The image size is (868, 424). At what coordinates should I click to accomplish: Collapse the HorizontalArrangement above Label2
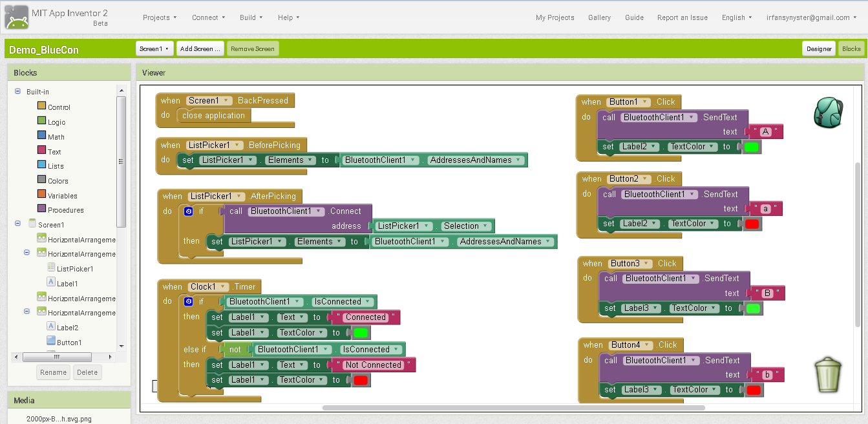(x=27, y=312)
